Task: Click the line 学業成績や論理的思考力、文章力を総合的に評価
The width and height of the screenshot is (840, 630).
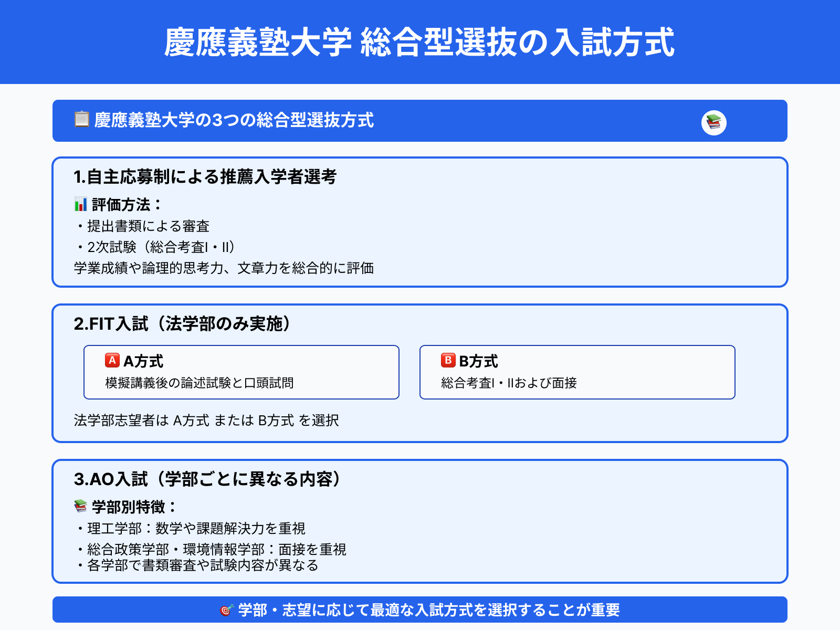Action: [224, 268]
